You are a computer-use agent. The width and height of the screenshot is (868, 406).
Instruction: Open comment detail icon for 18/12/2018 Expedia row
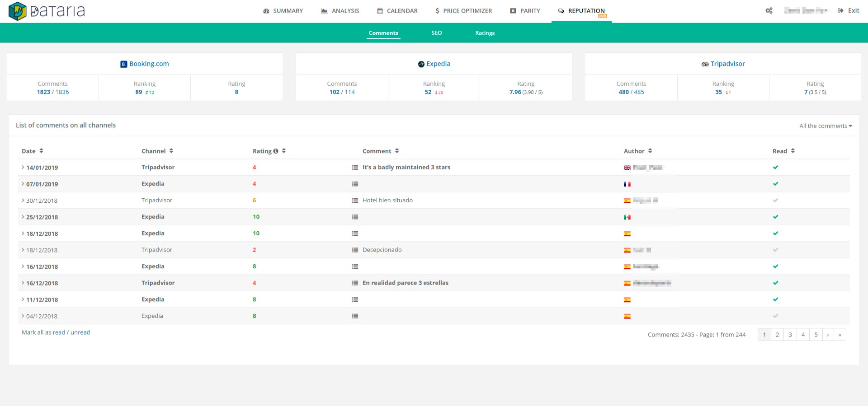click(x=355, y=233)
